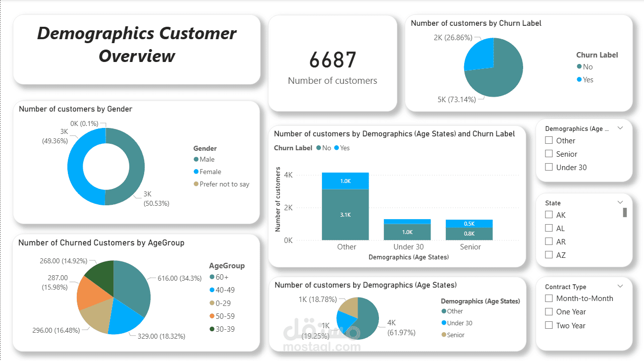Enable the "AZ" state filter

point(549,254)
